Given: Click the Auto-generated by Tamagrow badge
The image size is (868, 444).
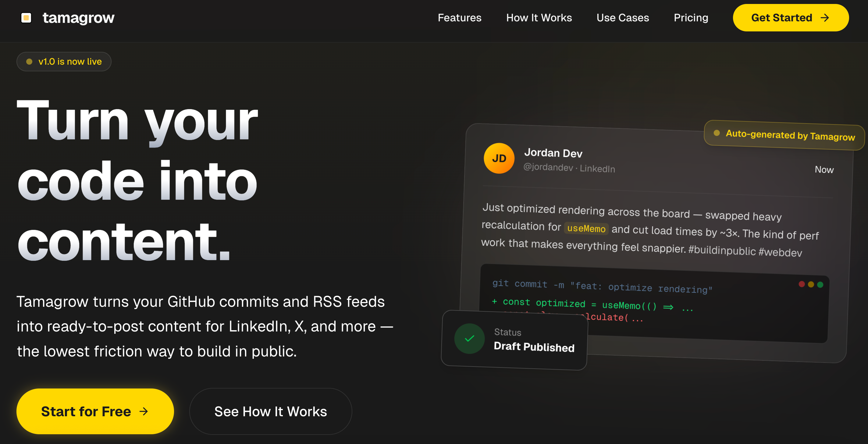Looking at the screenshot, I should 784,135.
